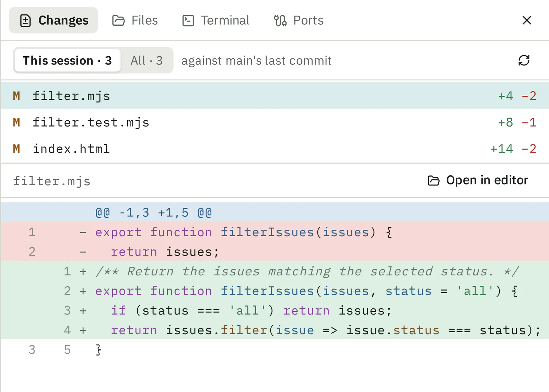Click the added 'issues.filter(issue =>' line
Screen dimensions: 549x392
pos(274,330)
